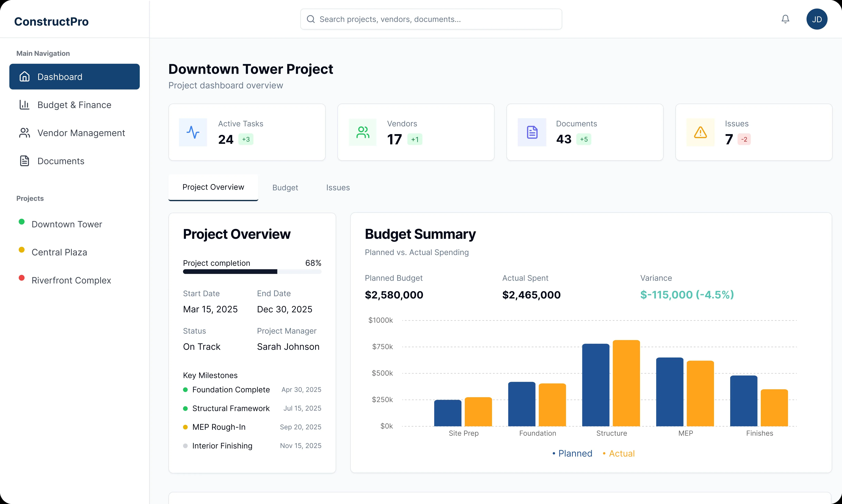This screenshot has width=842, height=504.
Task: Click the Actual legend entry
Action: click(618, 453)
